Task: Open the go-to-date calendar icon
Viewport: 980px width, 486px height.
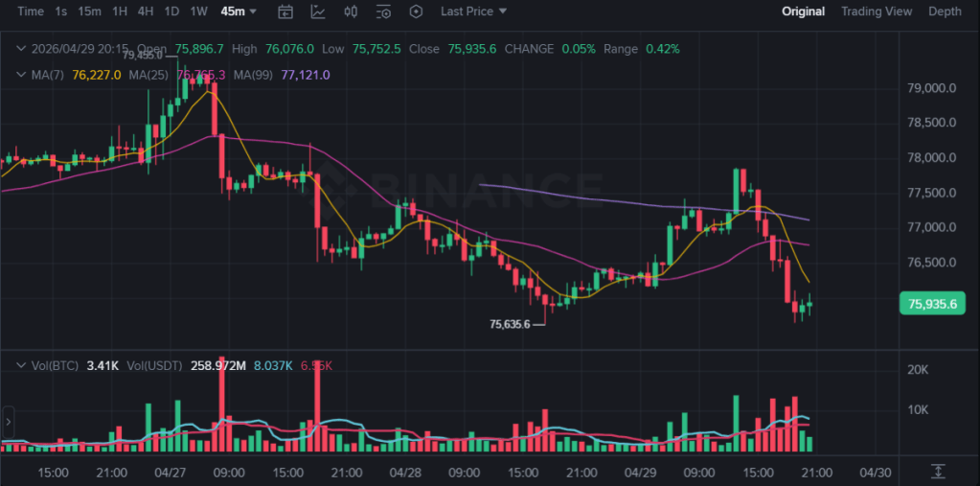Action: pos(285,12)
